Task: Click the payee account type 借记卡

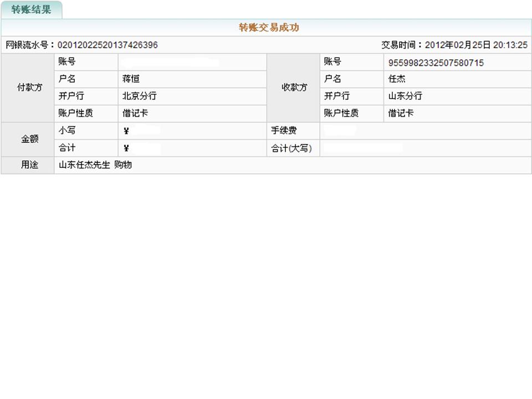Action: tap(401, 113)
